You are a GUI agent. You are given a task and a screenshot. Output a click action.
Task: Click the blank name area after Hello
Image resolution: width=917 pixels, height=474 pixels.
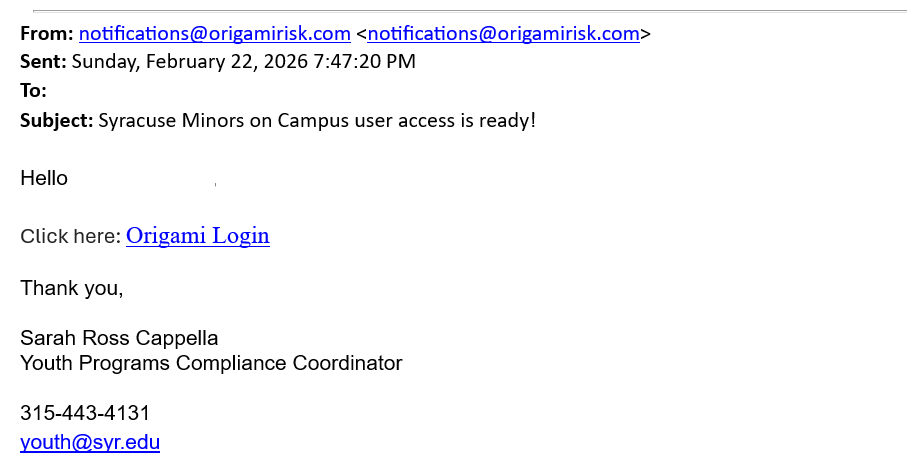(142, 179)
